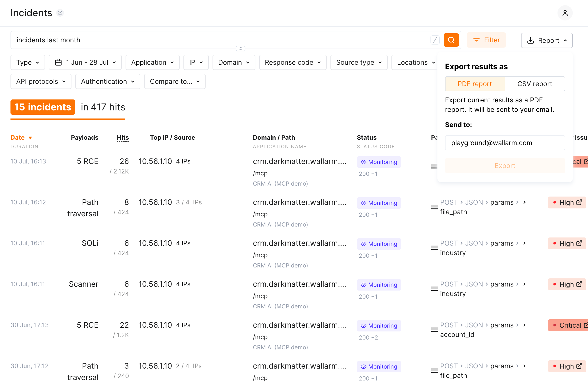
Task: Select the 15 incidents tab
Action: tap(43, 107)
